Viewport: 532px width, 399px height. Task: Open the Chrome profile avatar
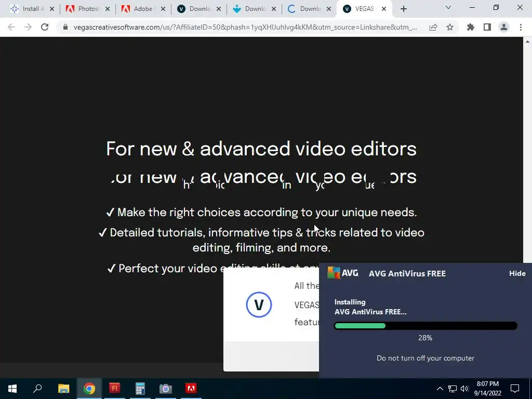[x=504, y=27]
